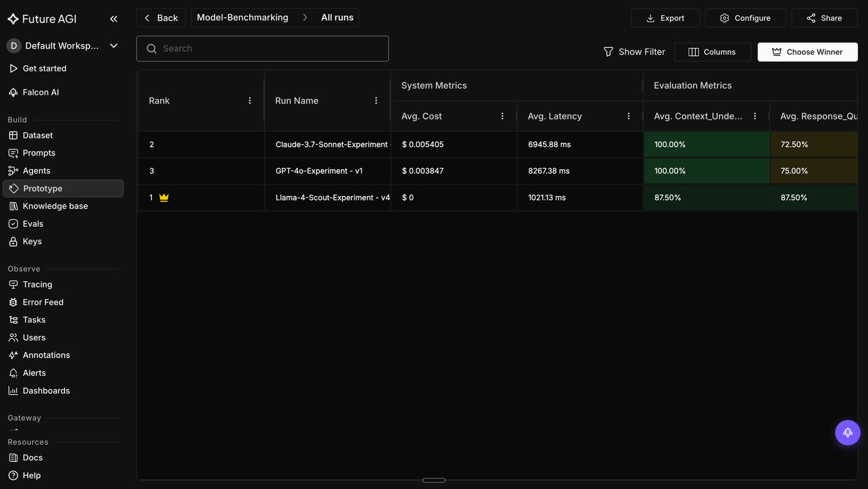Click the winner crown icon on rank 1
The height and width of the screenshot is (489, 868).
click(x=164, y=198)
